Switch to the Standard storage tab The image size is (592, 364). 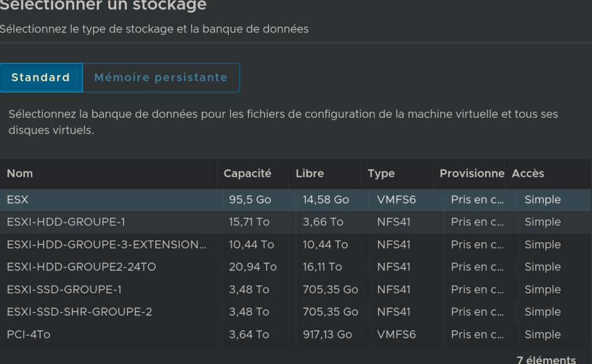click(x=40, y=77)
